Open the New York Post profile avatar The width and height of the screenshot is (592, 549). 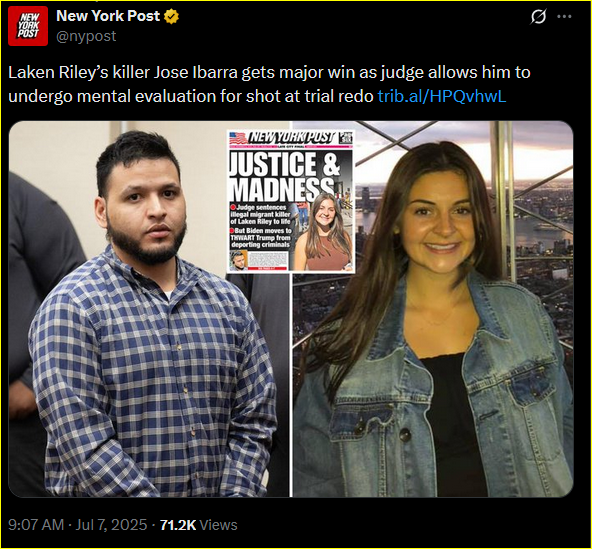(28, 26)
